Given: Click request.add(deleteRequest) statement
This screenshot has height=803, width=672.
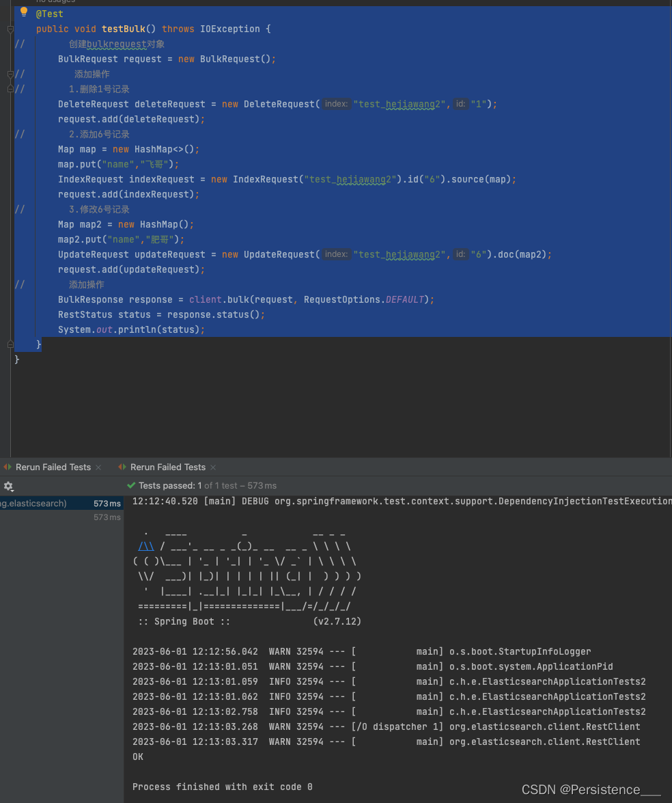Looking at the screenshot, I should tap(131, 120).
